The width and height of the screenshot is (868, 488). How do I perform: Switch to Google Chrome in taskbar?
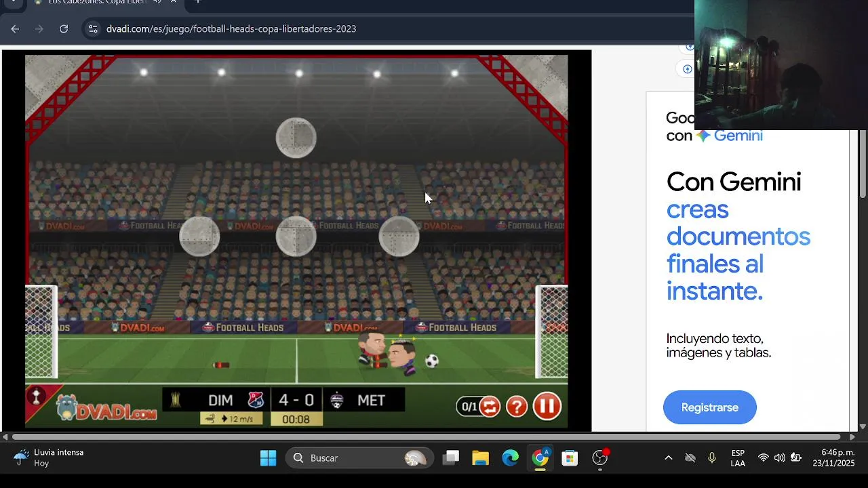(x=540, y=458)
